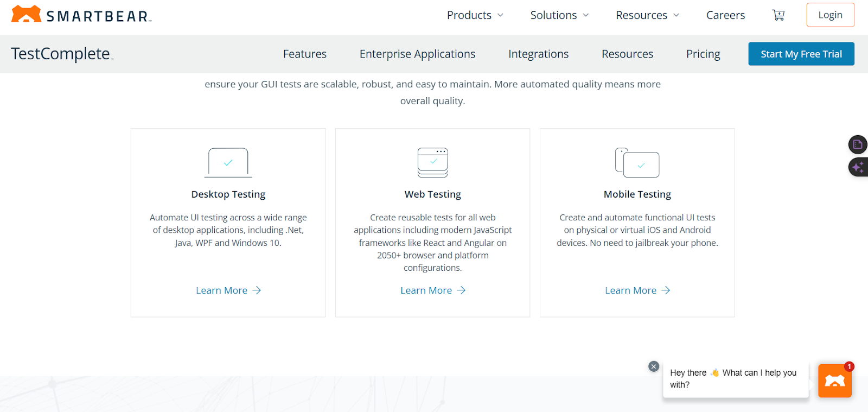The image size is (868, 412).
Task: Click arrow beside Mobile Testing Learn More
Action: pos(666,290)
